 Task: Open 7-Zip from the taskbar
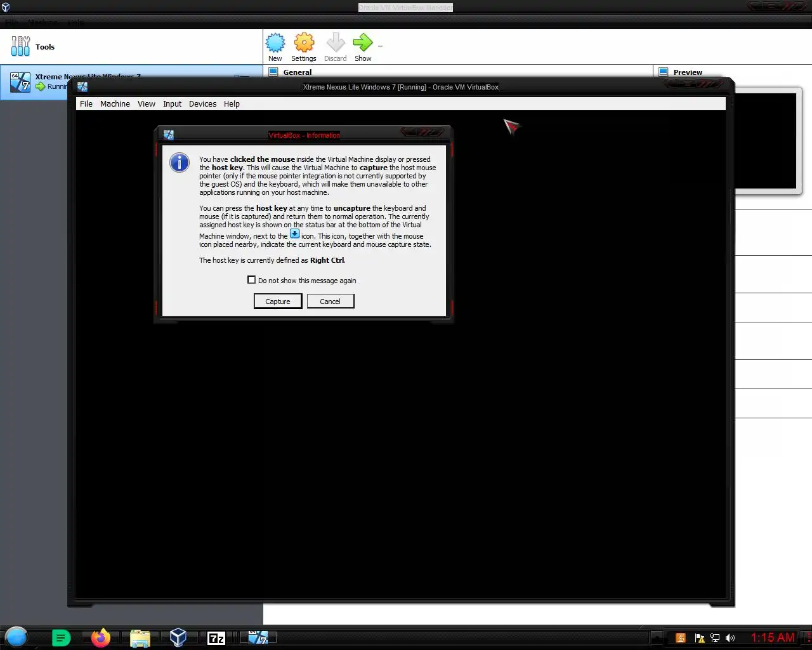pyautogui.click(x=216, y=638)
